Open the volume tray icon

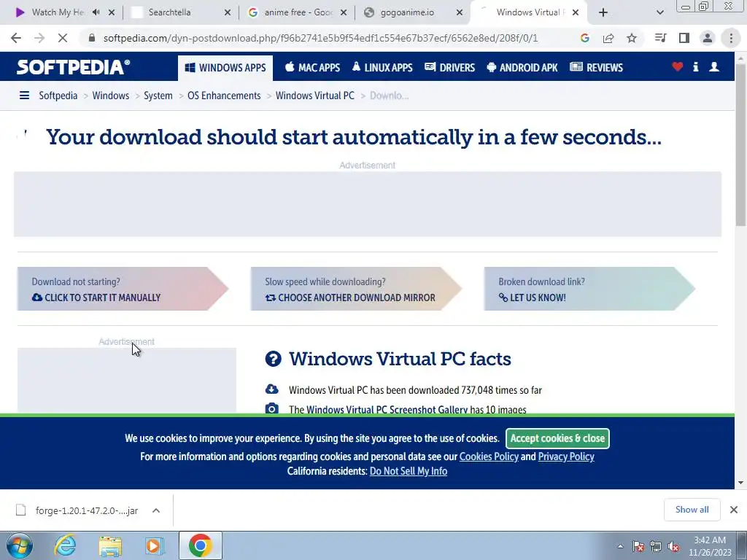pos(673,546)
